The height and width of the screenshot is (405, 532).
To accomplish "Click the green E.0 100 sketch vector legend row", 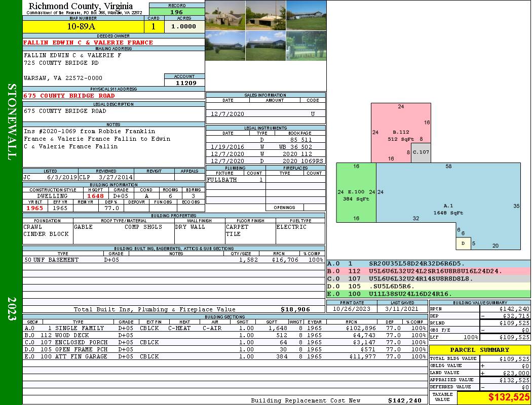I will coord(429,294).
